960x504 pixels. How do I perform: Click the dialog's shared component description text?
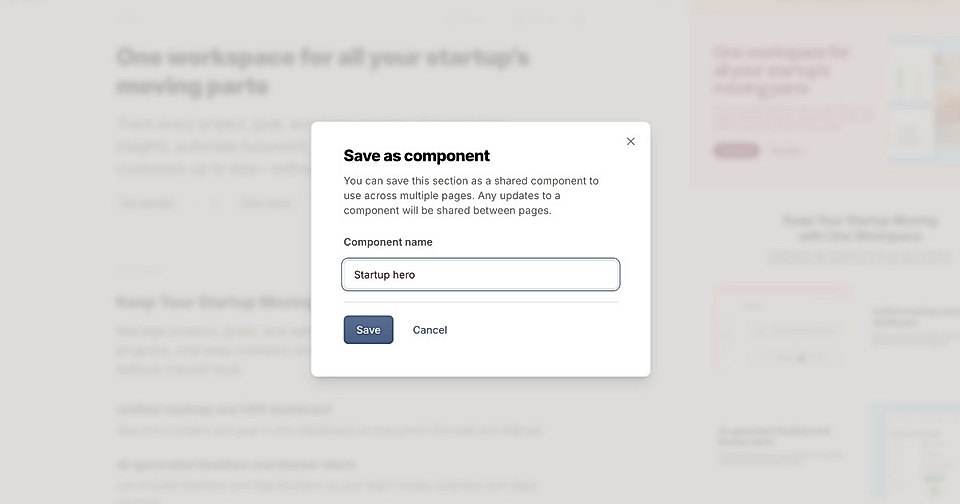(x=471, y=195)
